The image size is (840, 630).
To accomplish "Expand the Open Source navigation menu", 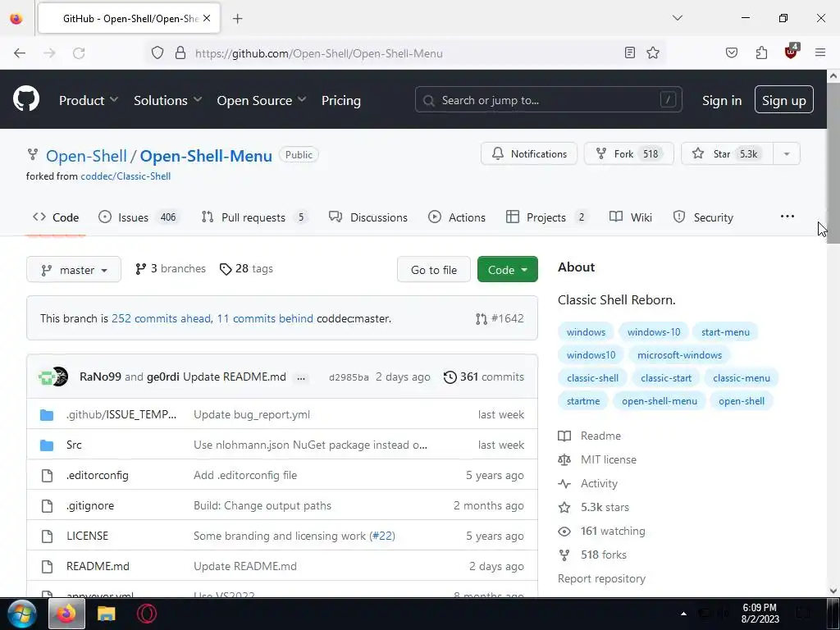I will click(x=262, y=100).
